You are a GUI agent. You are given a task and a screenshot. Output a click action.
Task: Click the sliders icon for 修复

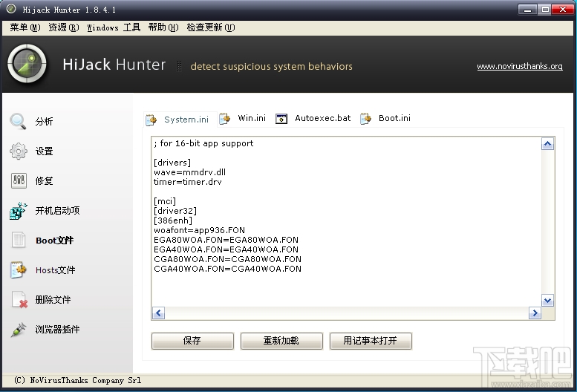coord(19,180)
